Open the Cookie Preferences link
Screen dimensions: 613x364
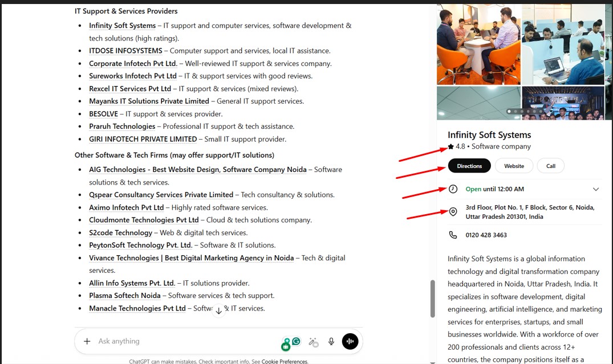[x=285, y=362]
